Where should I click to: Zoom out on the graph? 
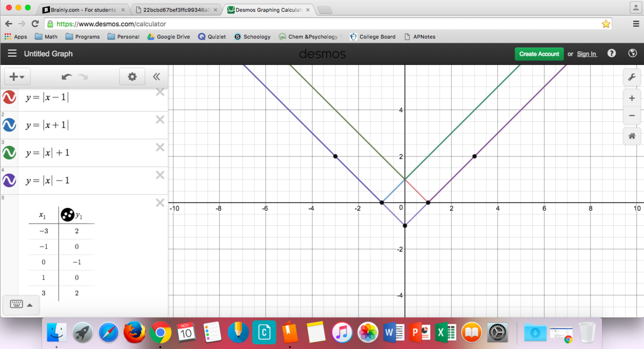click(632, 115)
